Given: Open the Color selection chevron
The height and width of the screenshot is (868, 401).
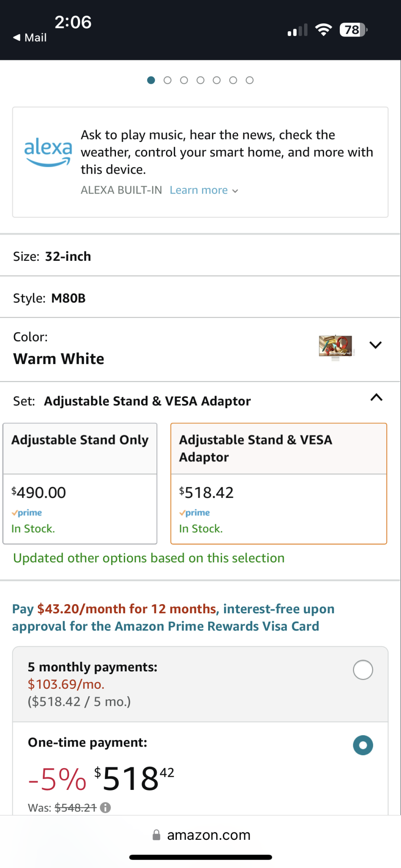Looking at the screenshot, I should [375, 345].
